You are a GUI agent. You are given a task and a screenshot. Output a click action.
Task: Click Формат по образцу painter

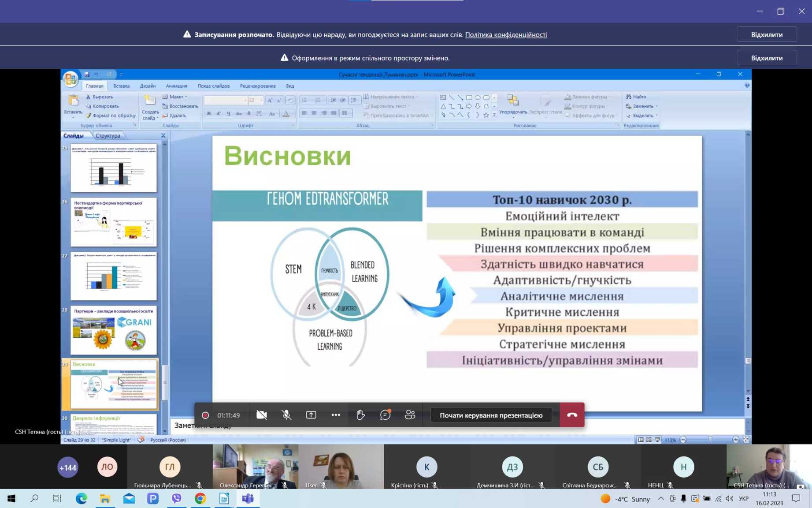coord(111,116)
